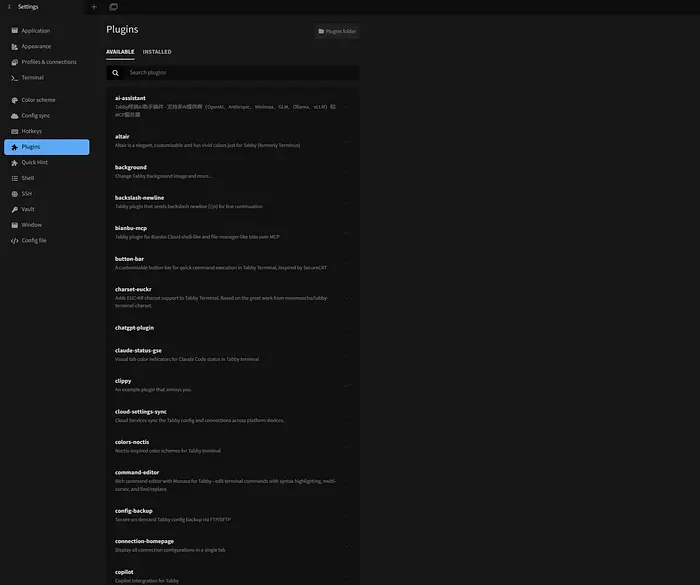Open the Application settings section
This screenshot has height=585, width=700.
click(x=46, y=31)
